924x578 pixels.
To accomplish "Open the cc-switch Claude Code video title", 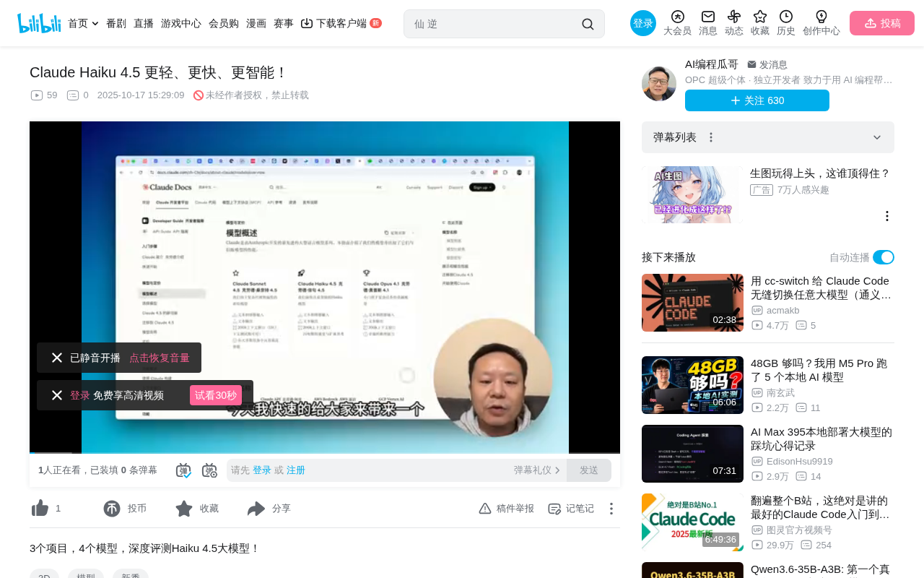I will tap(821, 288).
